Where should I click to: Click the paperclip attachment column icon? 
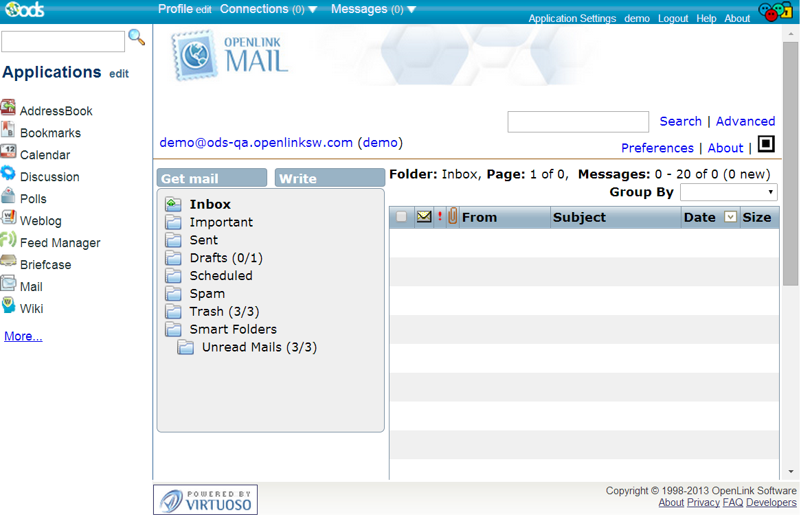point(453,216)
